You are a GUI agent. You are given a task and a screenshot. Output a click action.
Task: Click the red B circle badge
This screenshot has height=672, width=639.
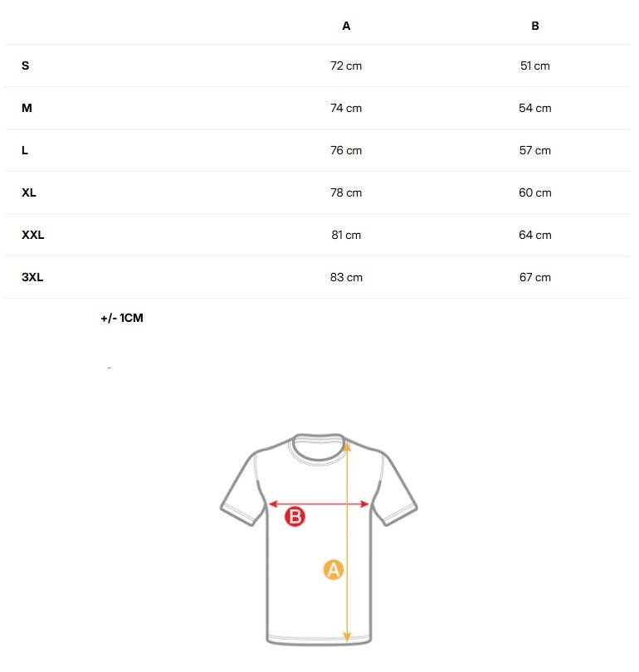295,517
